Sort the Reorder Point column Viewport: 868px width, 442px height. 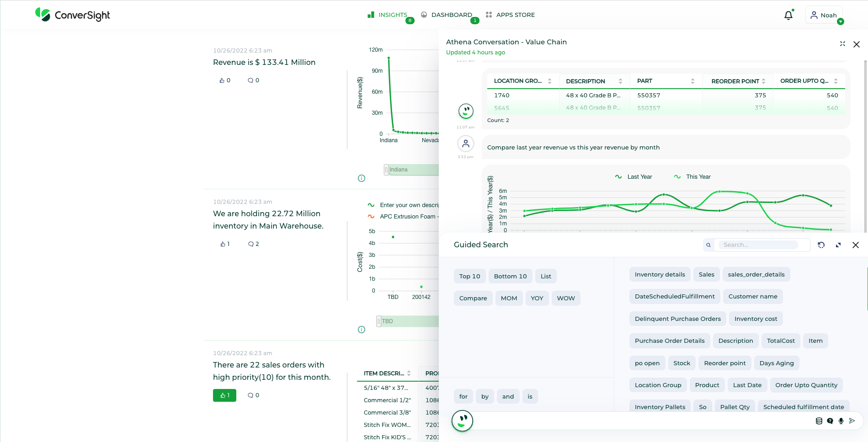[x=763, y=81]
